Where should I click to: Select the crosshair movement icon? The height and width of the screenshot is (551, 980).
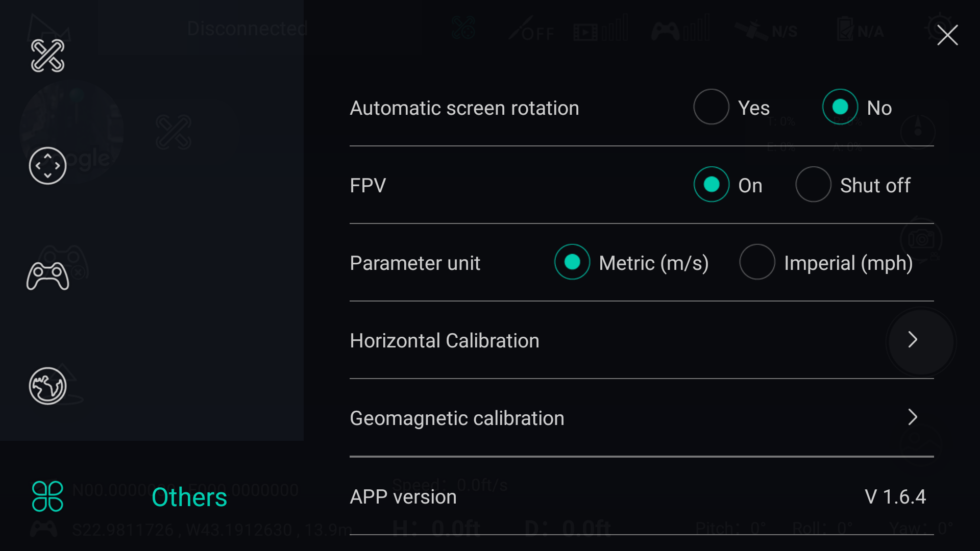(x=48, y=165)
